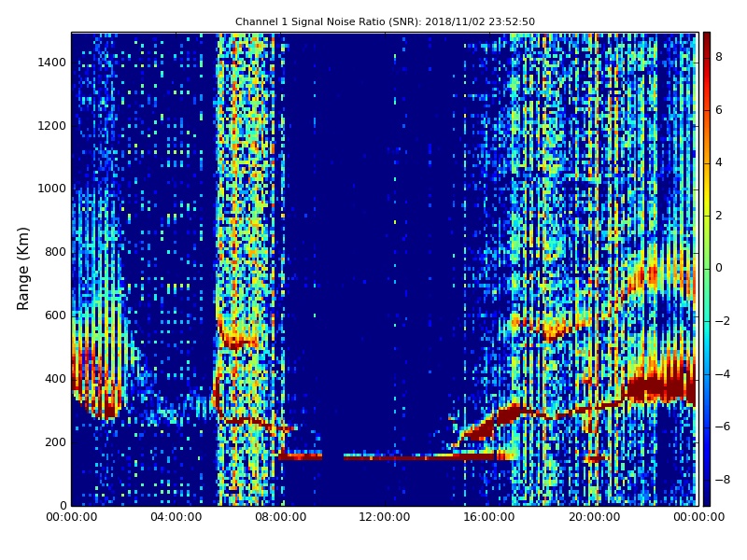Viewport: 747px width, 560px height.
Task: Click the colorbar label 8
Action: click(719, 57)
